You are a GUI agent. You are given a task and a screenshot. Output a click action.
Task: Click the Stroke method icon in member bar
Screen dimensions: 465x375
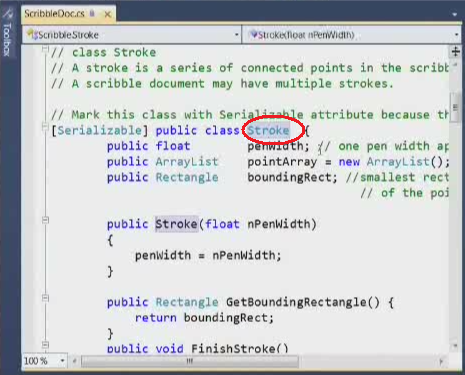tap(254, 34)
